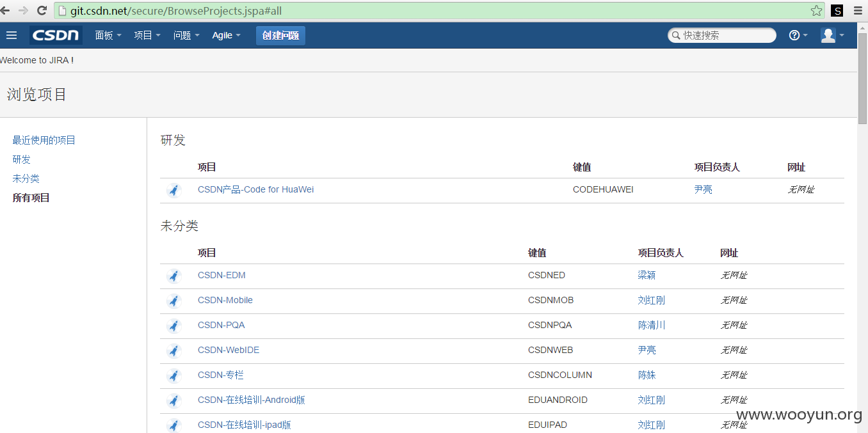Open project lead 梁颖 profile
Viewport: 868px width, 433px height.
[x=647, y=275]
